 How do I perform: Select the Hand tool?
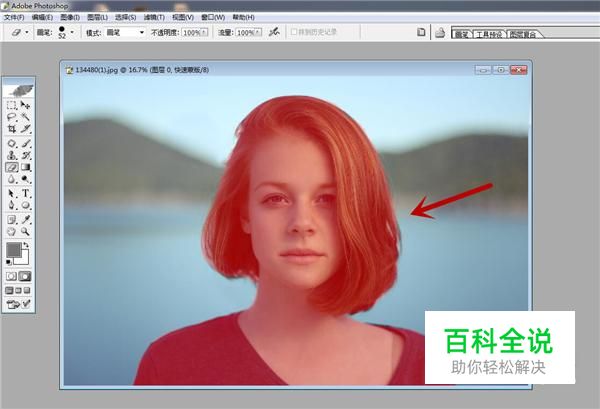[11, 231]
